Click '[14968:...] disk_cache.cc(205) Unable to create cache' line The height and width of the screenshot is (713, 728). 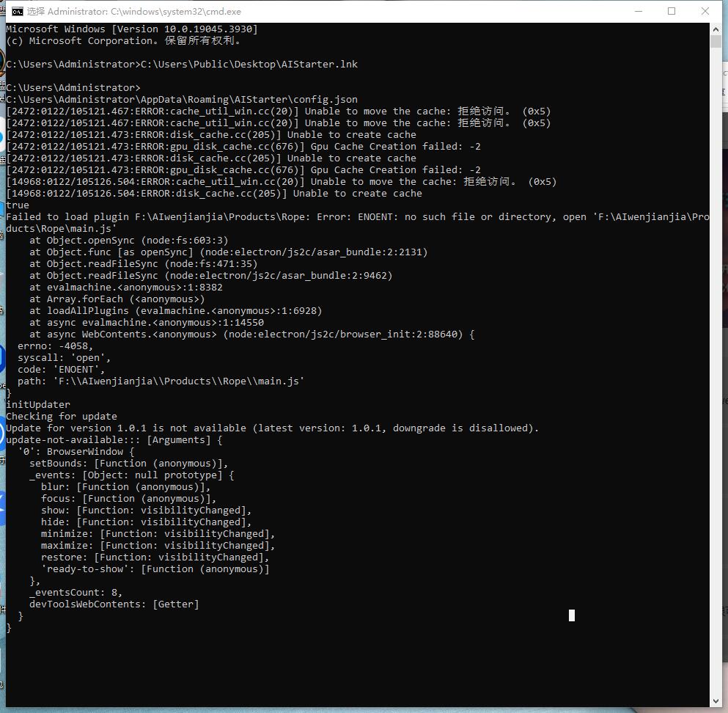click(214, 193)
